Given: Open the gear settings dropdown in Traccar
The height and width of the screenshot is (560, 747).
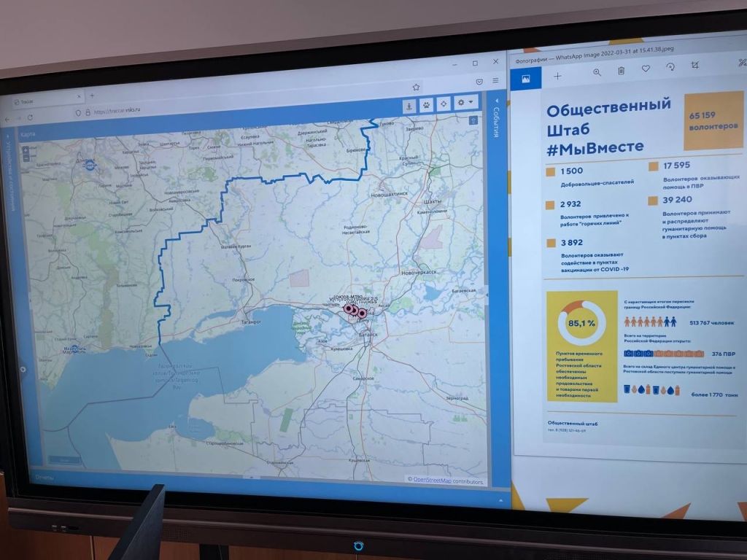Looking at the screenshot, I should click(465, 102).
